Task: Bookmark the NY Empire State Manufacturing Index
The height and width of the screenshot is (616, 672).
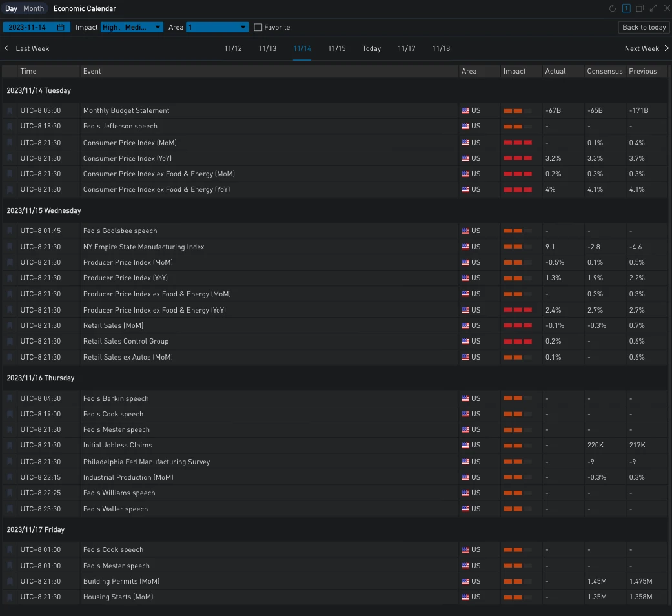Action: (x=10, y=247)
